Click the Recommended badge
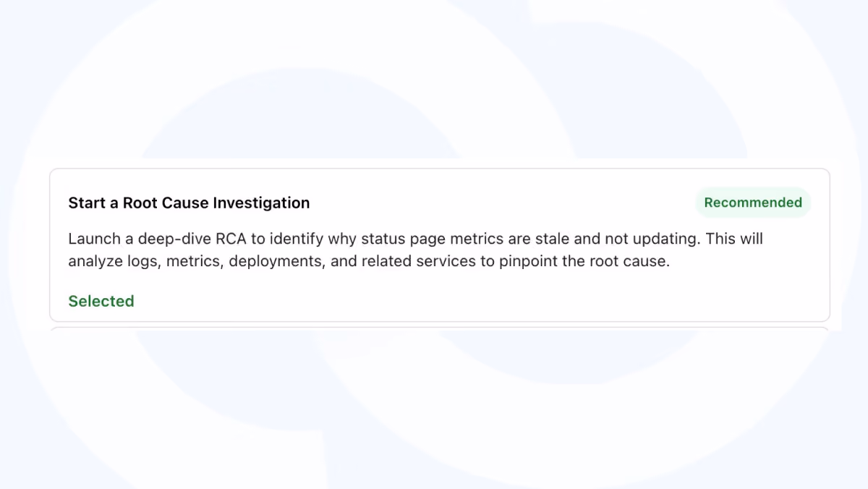Image resolution: width=868 pixels, height=489 pixels. (753, 203)
